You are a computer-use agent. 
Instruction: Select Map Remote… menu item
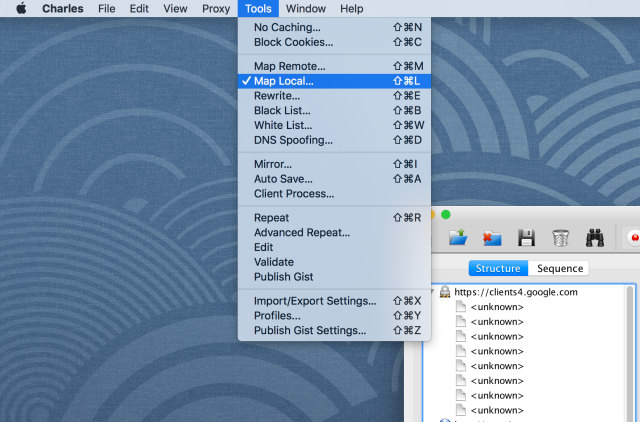coord(334,66)
